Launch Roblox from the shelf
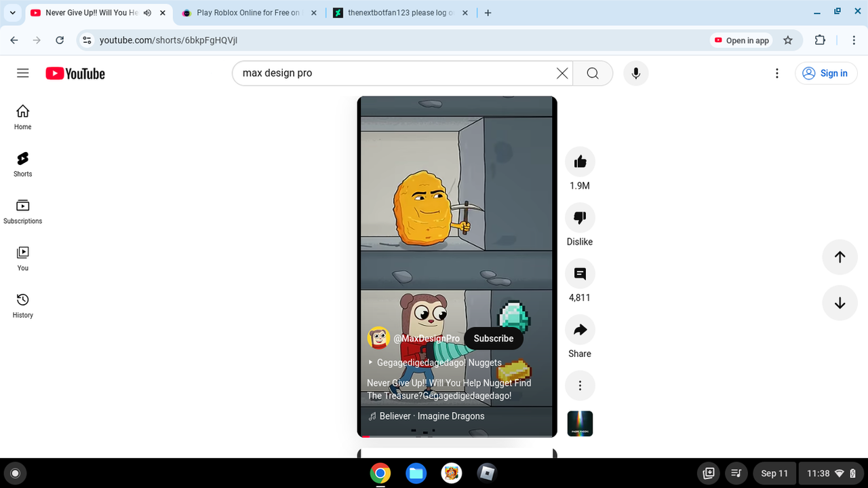Image resolution: width=868 pixels, height=488 pixels. (487, 473)
